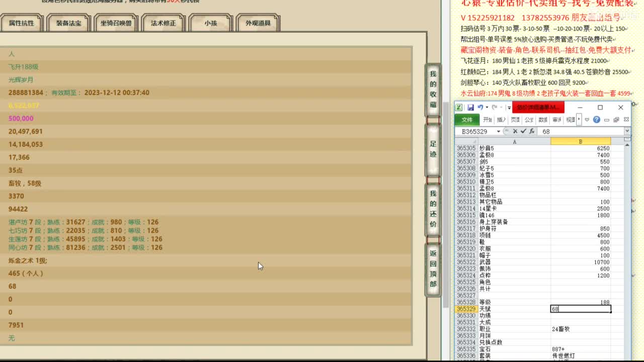The image size is (644, 362).
Task: Click the cell labeled 武器
Action: click(514, 262)
